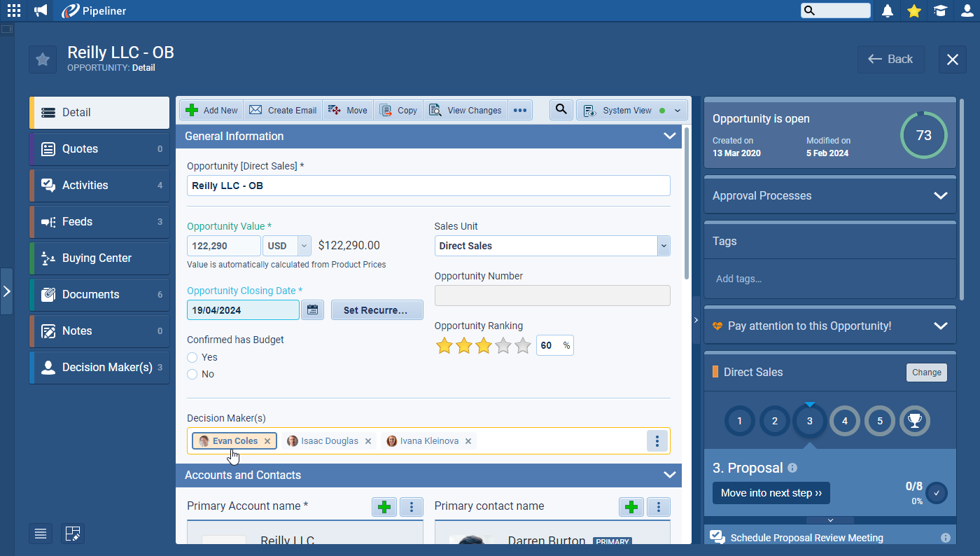Add a new primary account with plus icon

[x=384, y=507]
